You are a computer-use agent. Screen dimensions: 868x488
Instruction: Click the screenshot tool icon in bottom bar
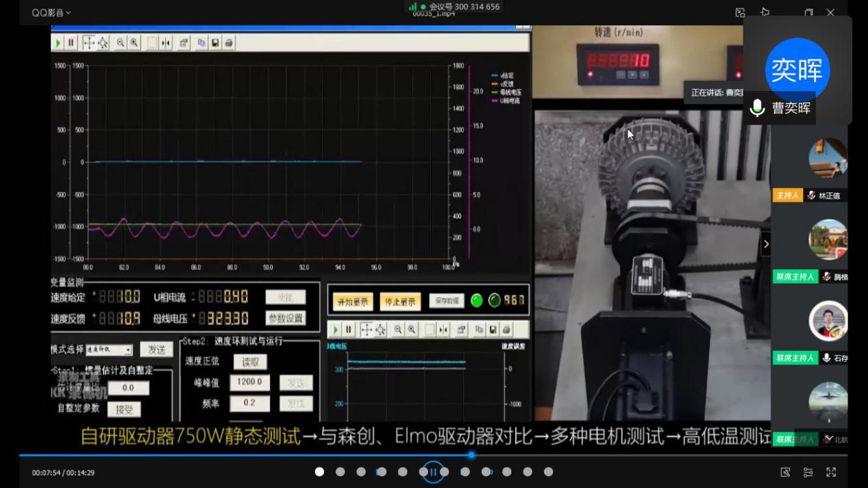pos(786,472)
